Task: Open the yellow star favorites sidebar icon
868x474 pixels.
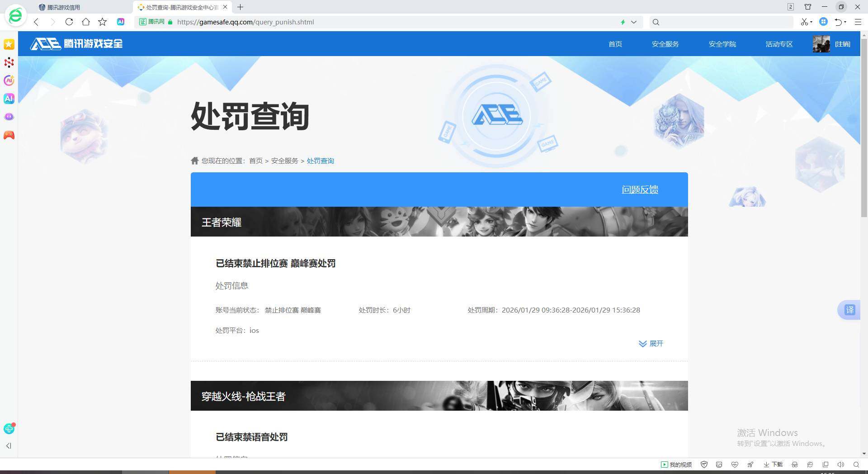Action: click(9, 44)
